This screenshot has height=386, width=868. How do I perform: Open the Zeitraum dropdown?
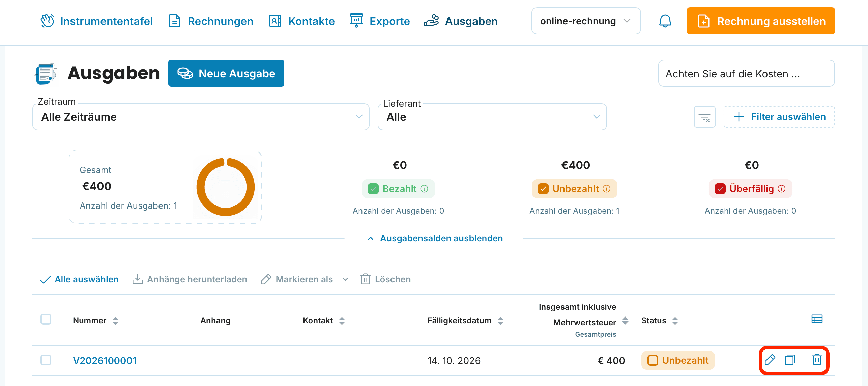click(201, 117)
